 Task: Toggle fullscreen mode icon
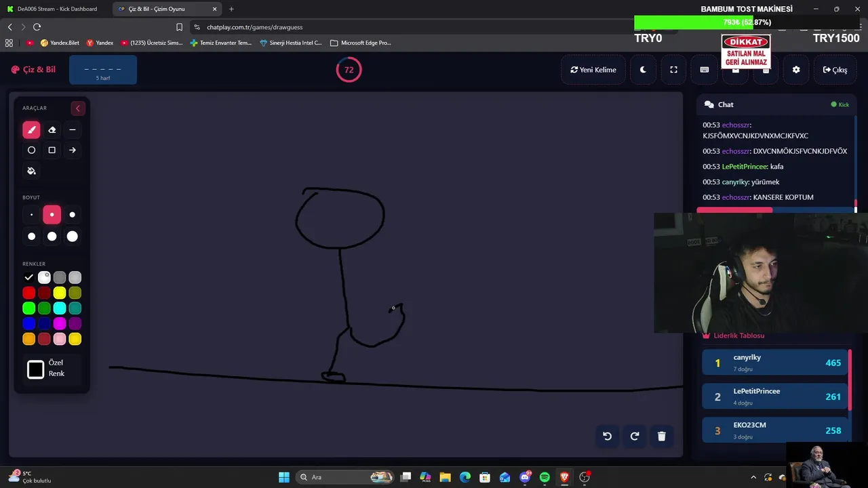[673, 70]
